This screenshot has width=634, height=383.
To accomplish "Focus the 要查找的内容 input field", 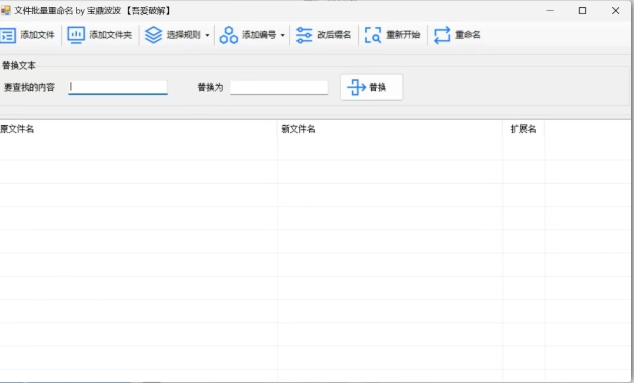I will [x=118, y=87].
